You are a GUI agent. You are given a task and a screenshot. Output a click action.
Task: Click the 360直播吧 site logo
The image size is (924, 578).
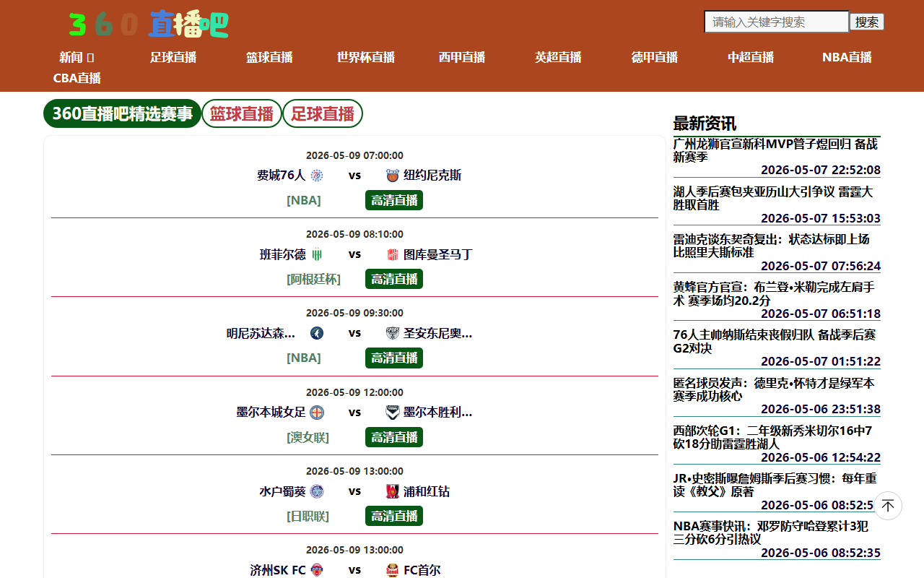[149, 24]
